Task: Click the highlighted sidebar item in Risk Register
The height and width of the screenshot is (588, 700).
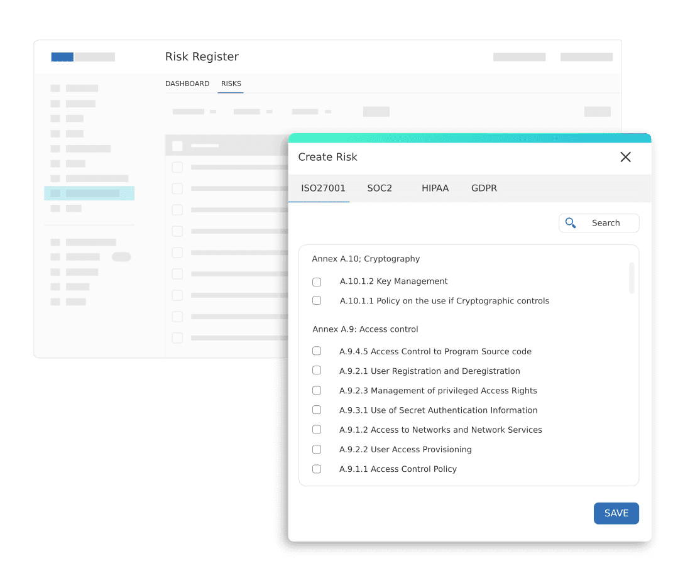Action: [x=89, y=193]
